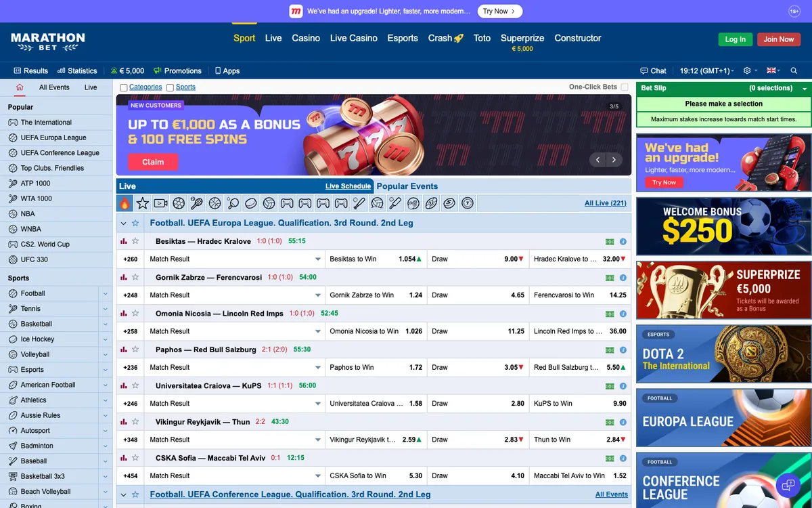Open the star Favourites filter icon
The height and width of the screenshot is (508, 812).
click(x=143, y=203)
